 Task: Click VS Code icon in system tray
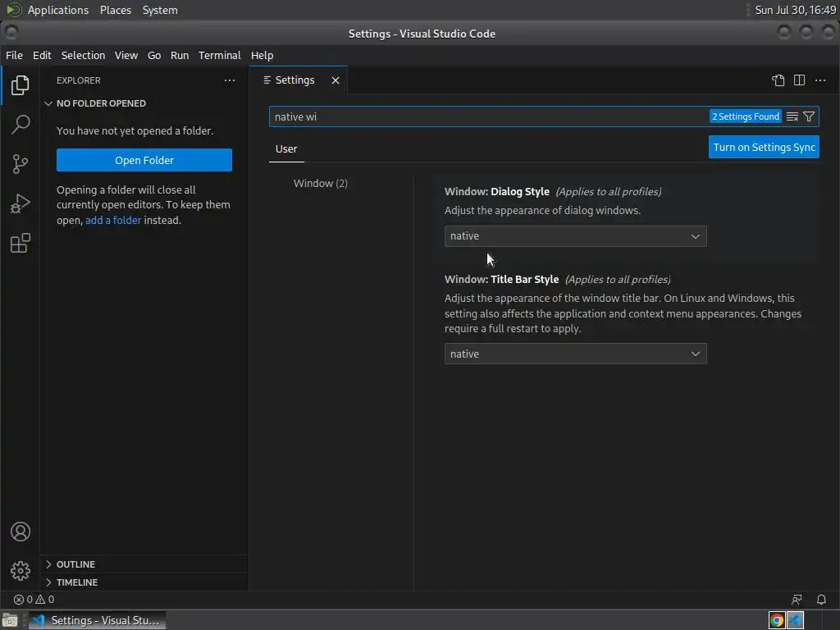[x=796, y=620]
